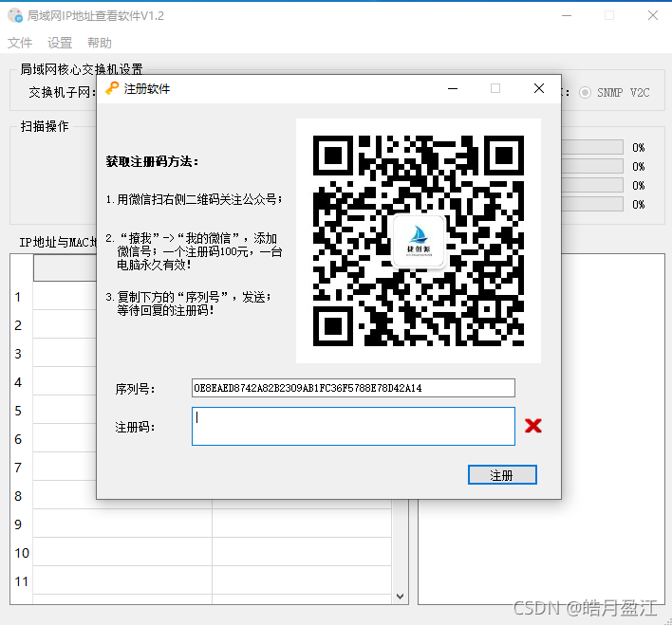This screenshot has height=625, width=672.
Task: Click the 序列号 serial number field
Action: tap(354, 388)
